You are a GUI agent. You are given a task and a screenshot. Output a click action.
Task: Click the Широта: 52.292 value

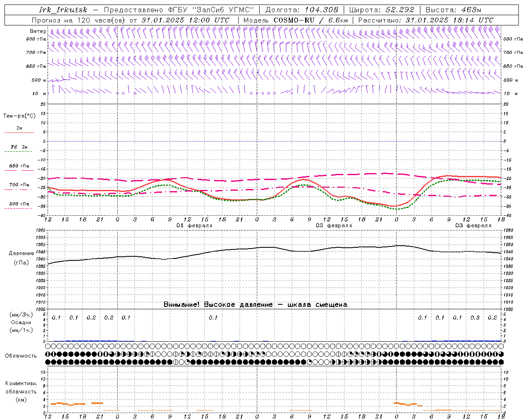point(382,10)
